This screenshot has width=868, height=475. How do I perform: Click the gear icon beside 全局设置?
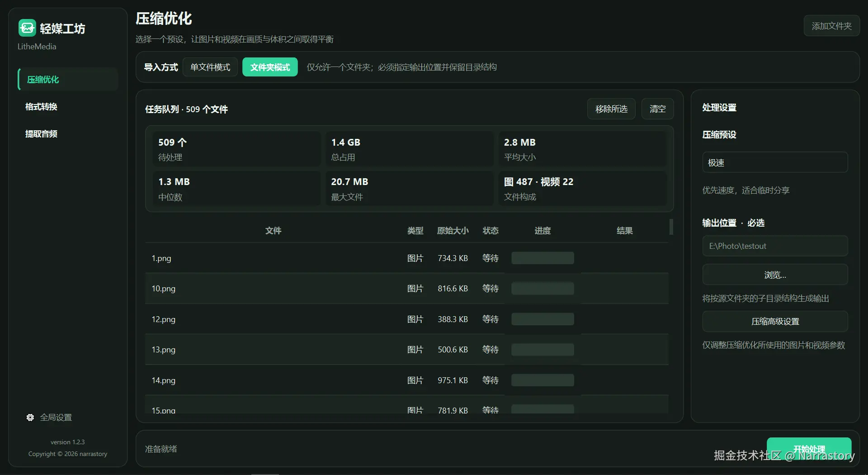coord(30,418)
